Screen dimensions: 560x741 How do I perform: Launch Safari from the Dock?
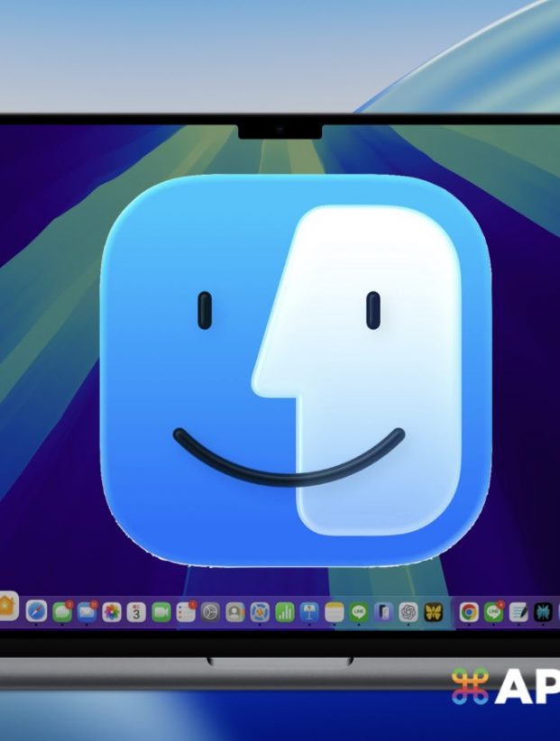pos(36,612)
